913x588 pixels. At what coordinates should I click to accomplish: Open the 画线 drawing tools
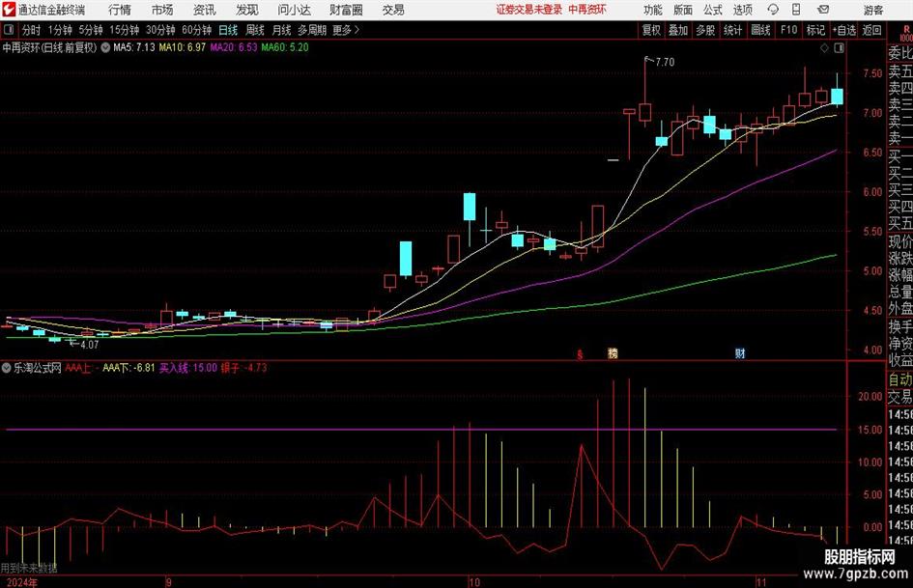click(x=760, y=30)
